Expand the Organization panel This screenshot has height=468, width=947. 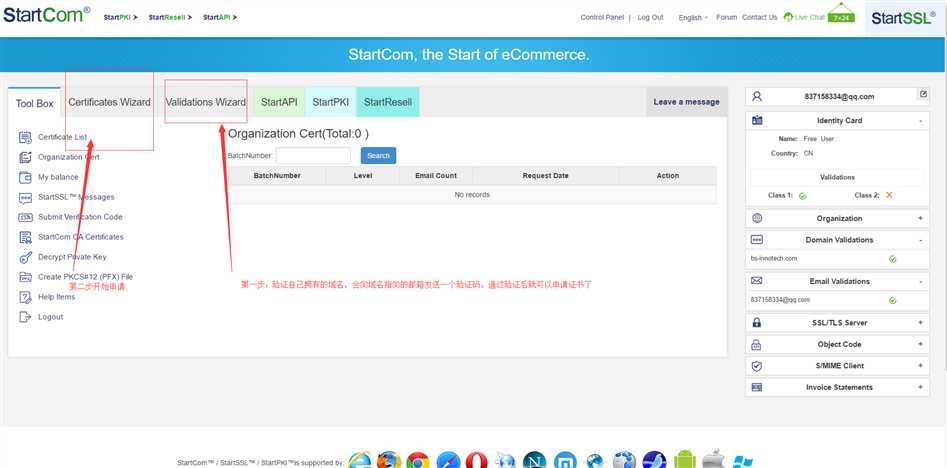(920, 218)
